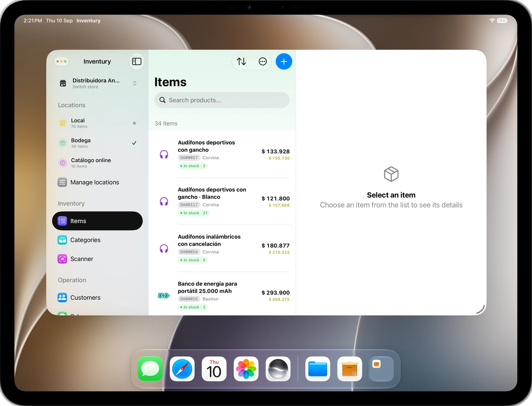Click SKU tag DA00016
Screen dimensions: 532x406
tap(189, 252)
